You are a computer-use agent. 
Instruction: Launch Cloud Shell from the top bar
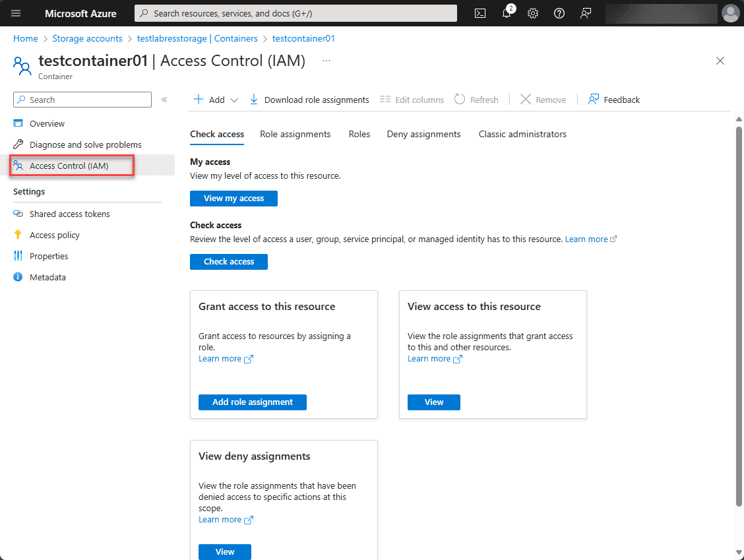(x=480, y=13)
